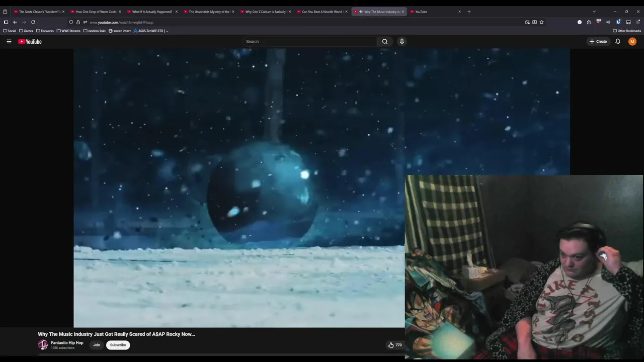
Task: Go back with browser back arrow
Action: [x=15, y=22]
